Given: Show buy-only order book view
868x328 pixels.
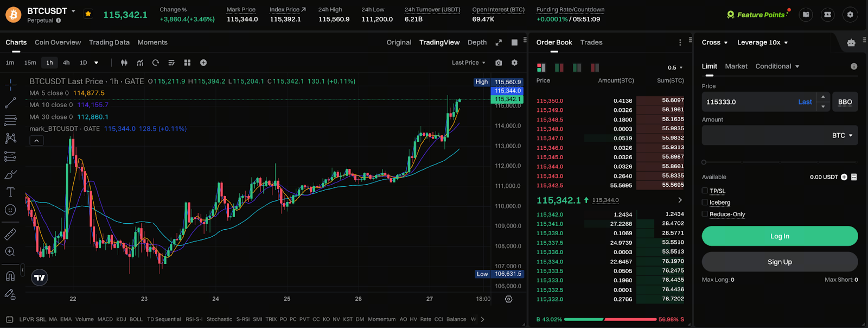Looking at the screenshot, I should [x=577, y=67].
